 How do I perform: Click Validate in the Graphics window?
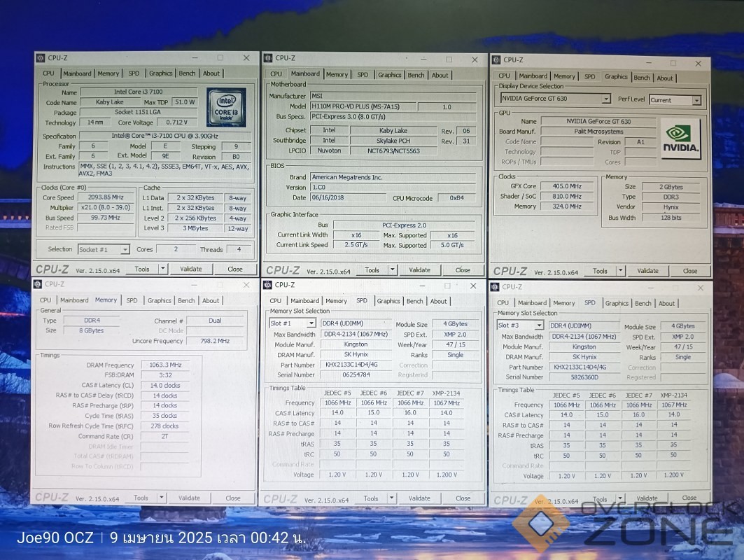(647, 270)
